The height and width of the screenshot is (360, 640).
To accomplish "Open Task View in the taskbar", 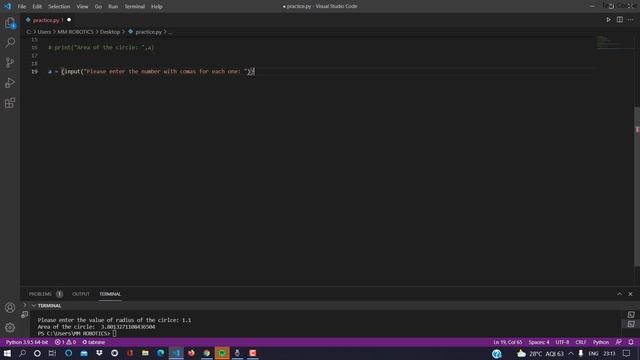I will coord(53,353).
